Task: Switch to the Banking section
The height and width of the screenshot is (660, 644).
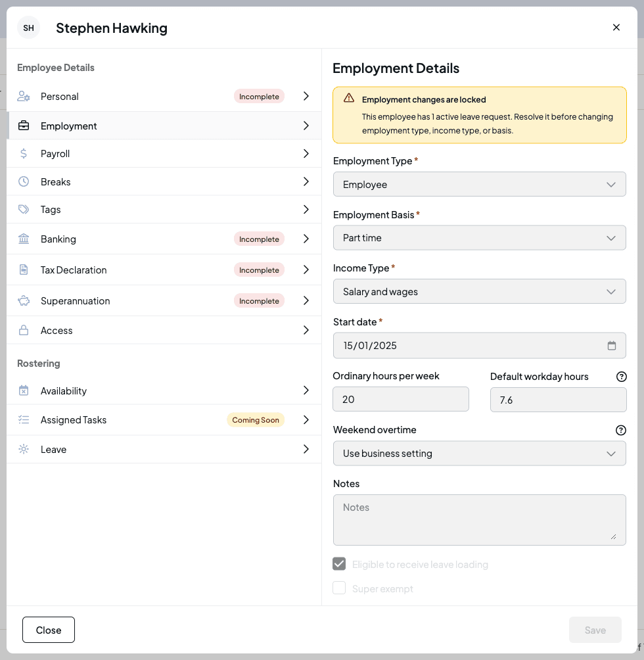Action: click(164, 239)
